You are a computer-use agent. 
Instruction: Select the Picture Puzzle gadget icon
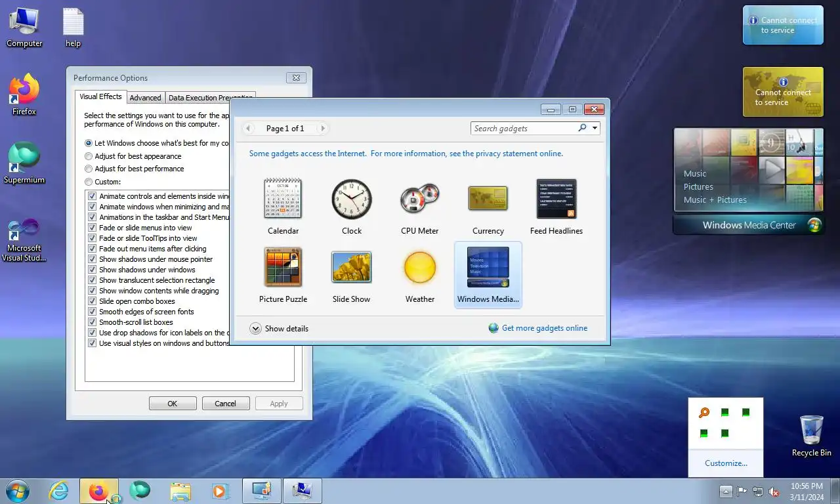(283, 267)
